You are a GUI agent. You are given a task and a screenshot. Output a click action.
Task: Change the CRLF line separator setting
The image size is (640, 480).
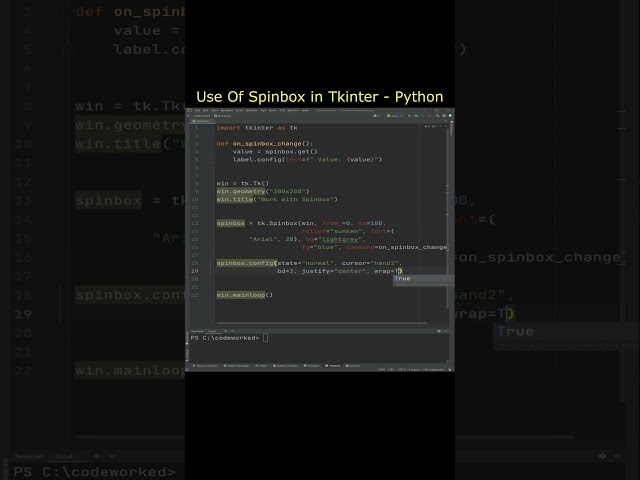tap(391, 369)
